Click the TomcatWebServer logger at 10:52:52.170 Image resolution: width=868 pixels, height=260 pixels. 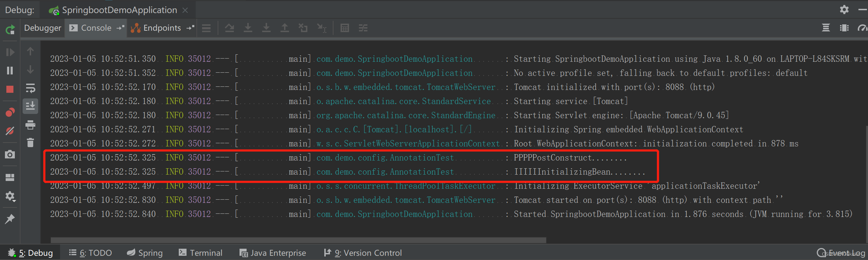tap(406, 87)
